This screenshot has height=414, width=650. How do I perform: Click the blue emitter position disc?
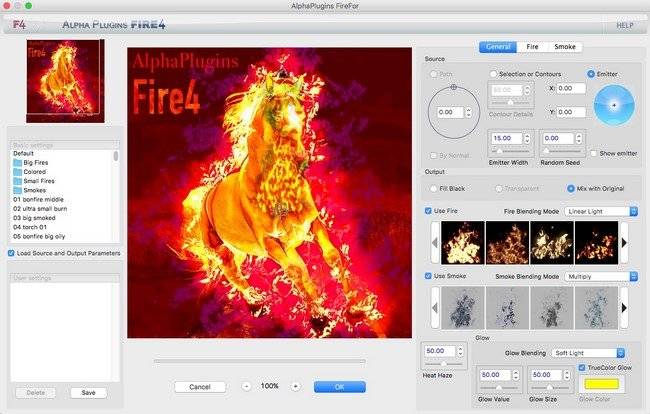pos(614,105)
